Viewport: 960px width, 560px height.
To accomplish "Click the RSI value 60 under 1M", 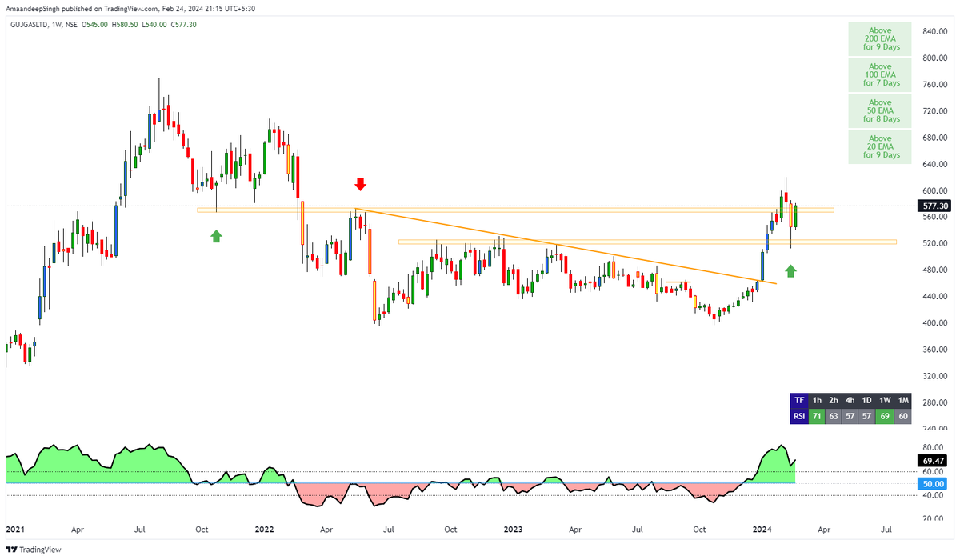I will point(903,416).
